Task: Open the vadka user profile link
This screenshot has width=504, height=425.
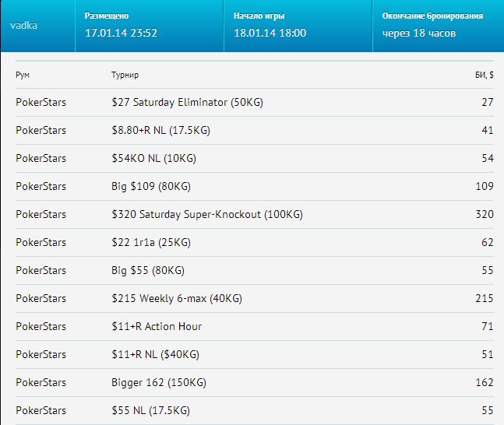Action: [23, 26]
